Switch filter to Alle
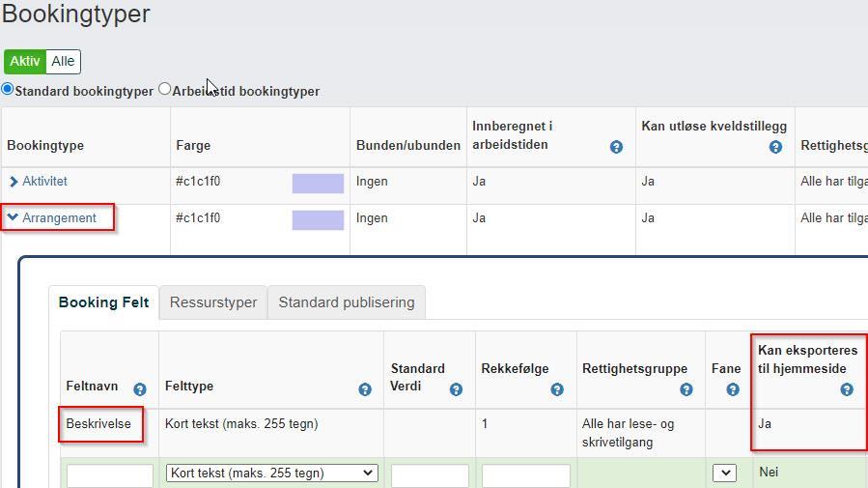The image size is (868, 488). [63, 62]
